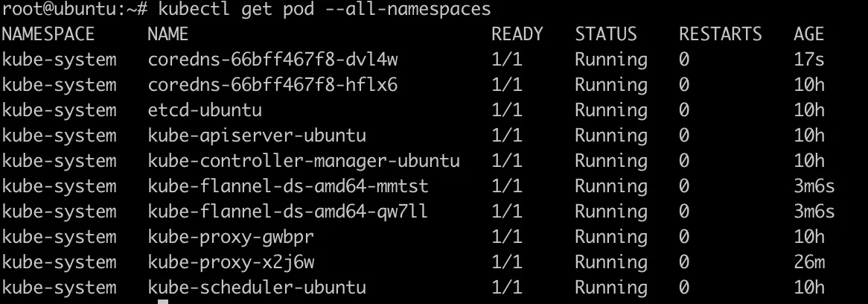Click the kubectl get pod command text

(x=325, y=10)
